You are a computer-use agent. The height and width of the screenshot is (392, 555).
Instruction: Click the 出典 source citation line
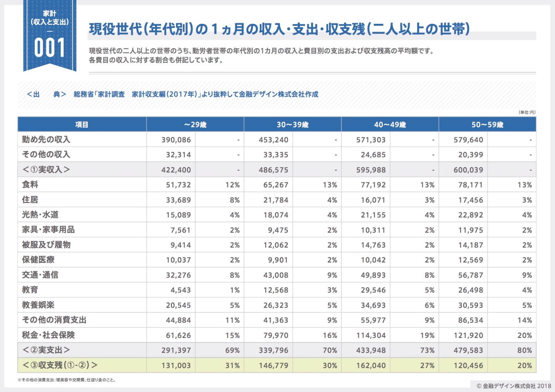[172, 94]
